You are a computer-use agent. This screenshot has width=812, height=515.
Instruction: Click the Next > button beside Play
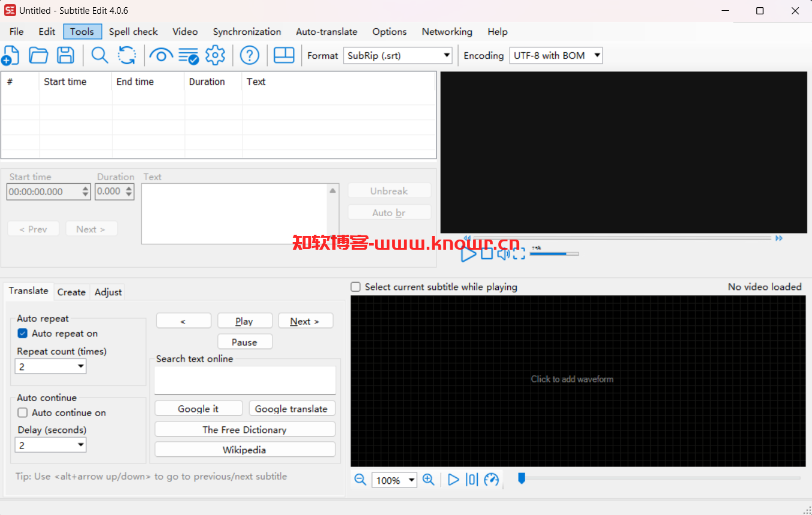(305, 321)
